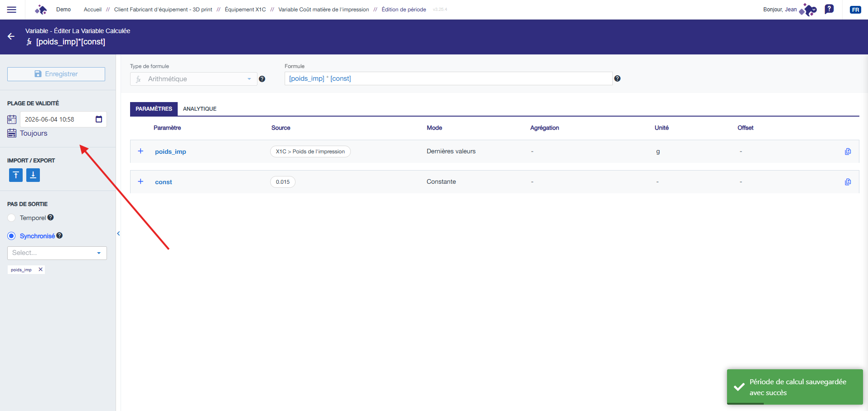Image resolution: width=868 pixels, height=411 pixels.
Task: Click the export download icon
Action: point(33,175)
